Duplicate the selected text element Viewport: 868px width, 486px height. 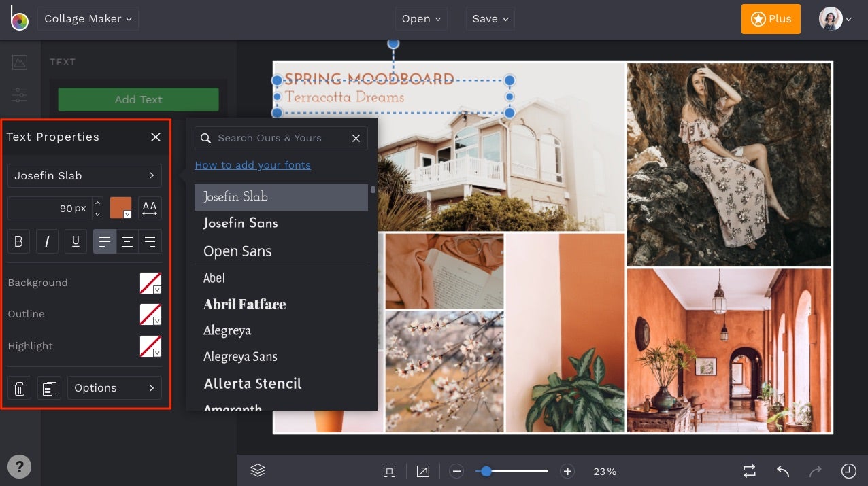pyautogui.click(x=49, y=387)
